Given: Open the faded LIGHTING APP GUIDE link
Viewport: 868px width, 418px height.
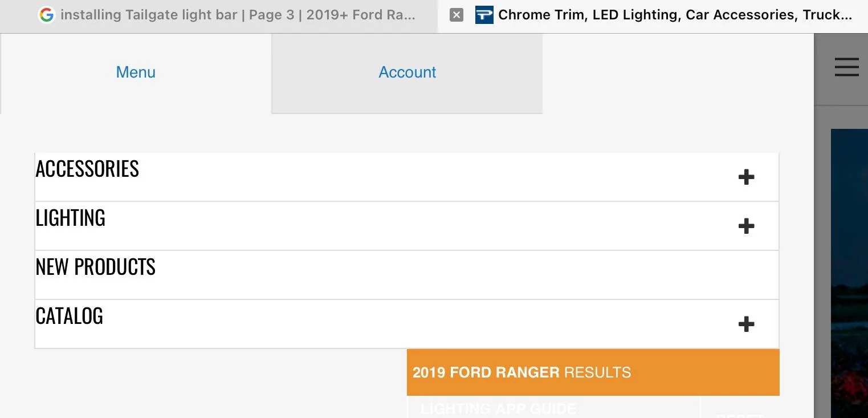Looking at the screenshot, I should [x=499, y=409].
